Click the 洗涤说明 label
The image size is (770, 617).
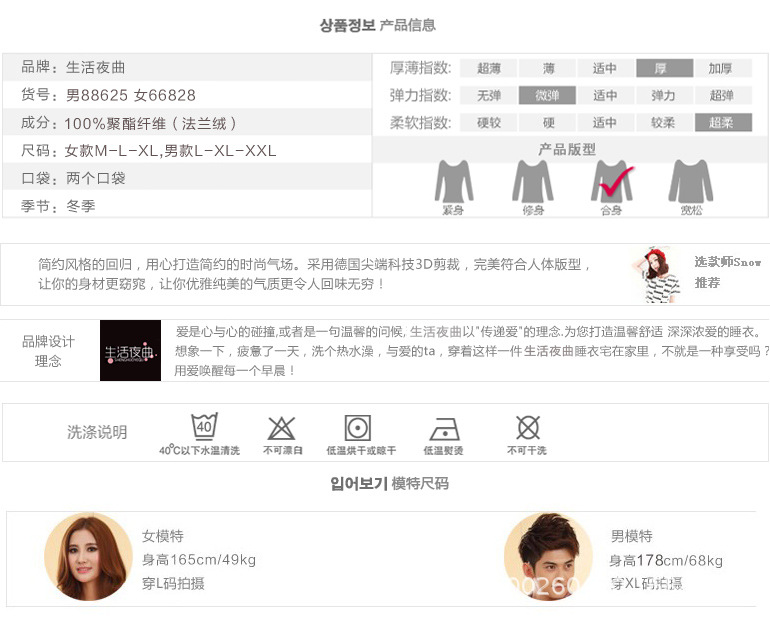point(97,432)
